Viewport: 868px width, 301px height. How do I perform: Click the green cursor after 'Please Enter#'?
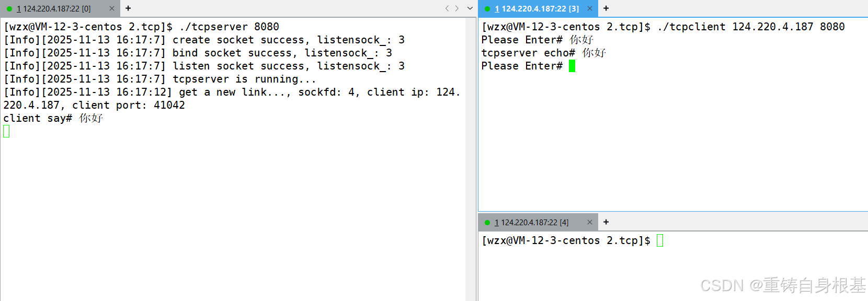pyautogui.click(x=572, y=66)
